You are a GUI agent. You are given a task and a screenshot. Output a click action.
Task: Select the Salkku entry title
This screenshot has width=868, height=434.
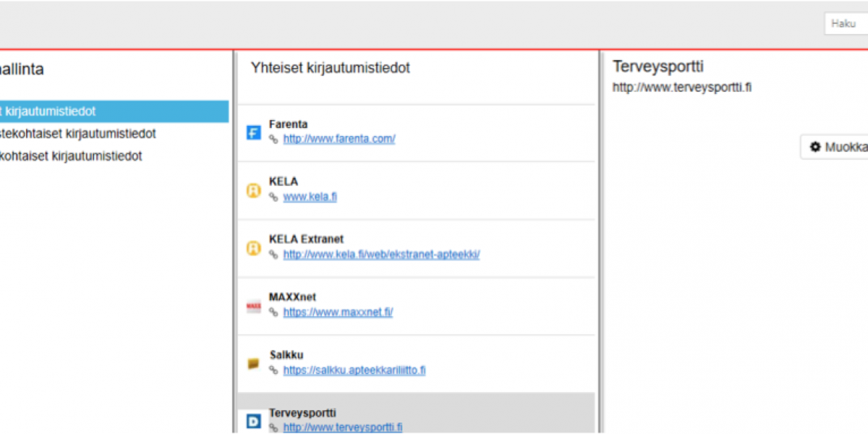click(286, 354)
